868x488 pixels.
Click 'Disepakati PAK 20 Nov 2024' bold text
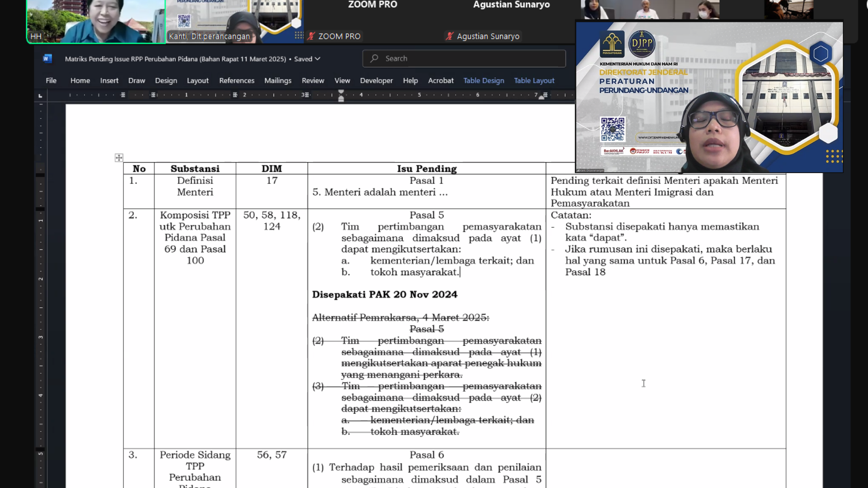pyautogui.click(x=385, y=294)
